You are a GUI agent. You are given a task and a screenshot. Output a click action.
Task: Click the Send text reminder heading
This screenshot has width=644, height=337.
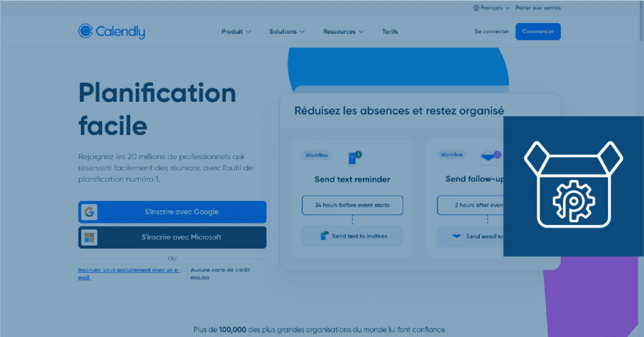[x=352, y=179]
